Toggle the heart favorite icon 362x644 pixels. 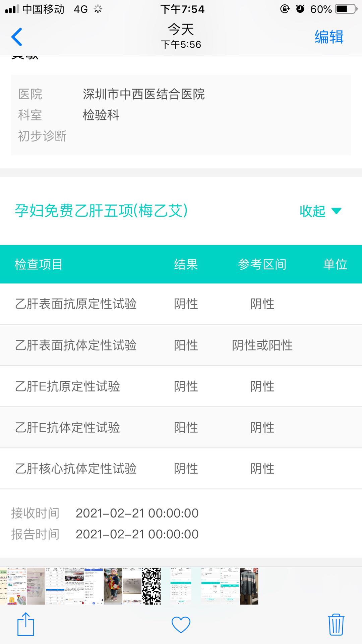(x=181, y=623)
